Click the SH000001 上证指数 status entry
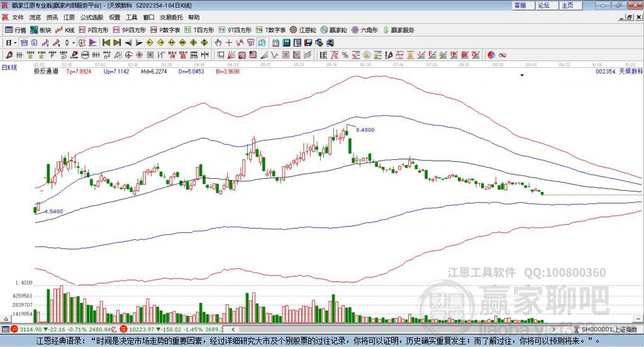This screenshot has width=644, height=347. (609, 329)
